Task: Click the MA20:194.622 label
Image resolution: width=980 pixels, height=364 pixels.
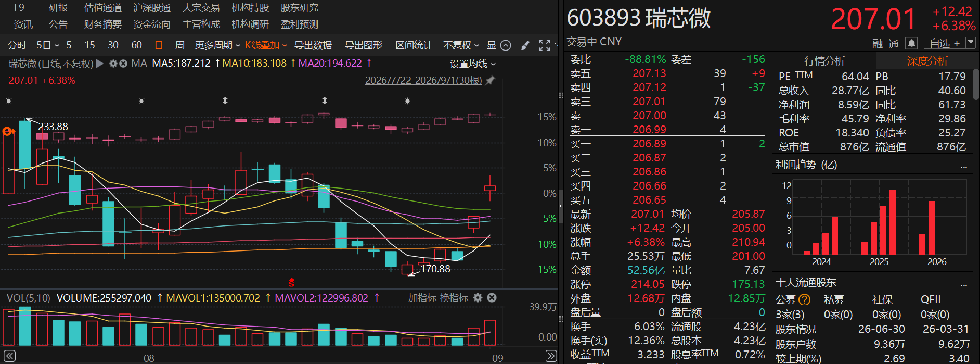Action: point(330,64)
